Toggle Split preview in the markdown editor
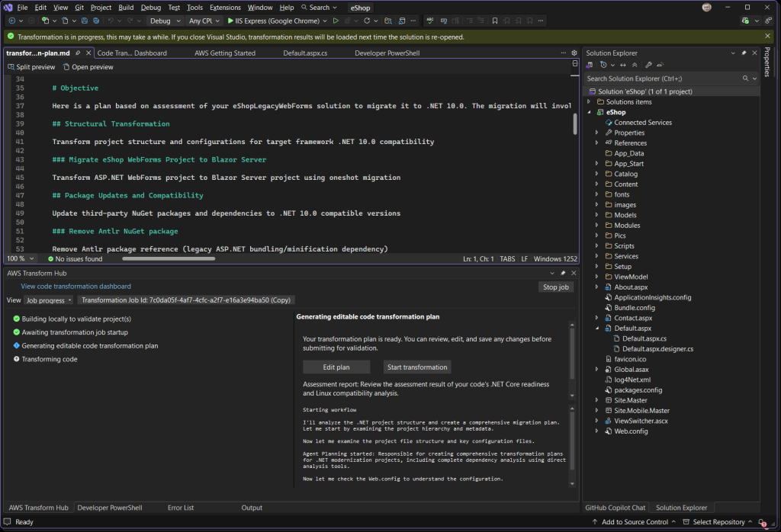The height and width of the screenshot is (532, 781). click(32, 66)
